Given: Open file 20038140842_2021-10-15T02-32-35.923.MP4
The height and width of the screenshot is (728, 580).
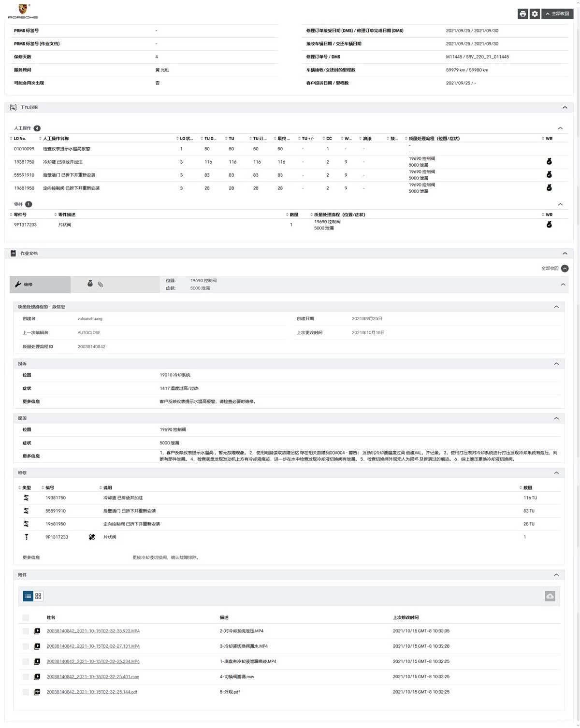Looking at the screenshot, I should pos(93,631).
